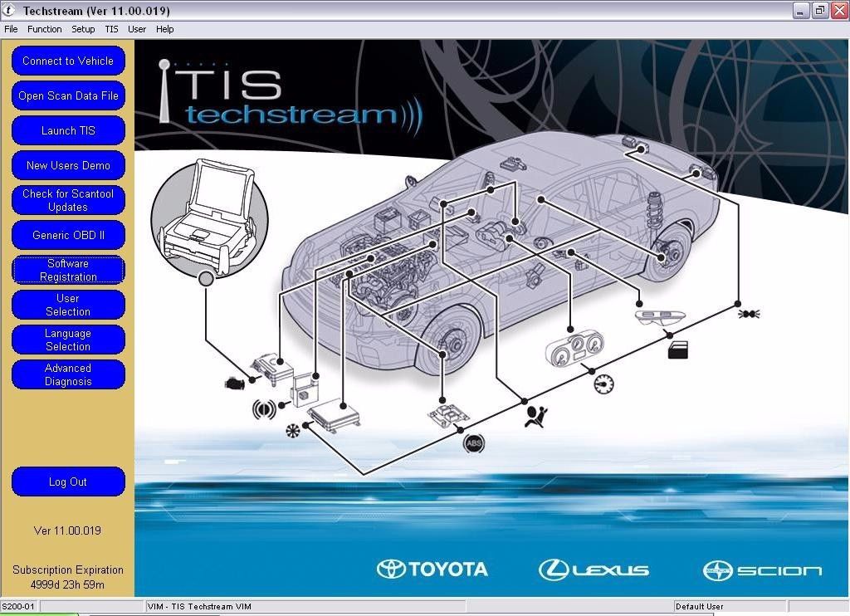
Task: Check for Scantool Updates
Action: tap(68, 200)
